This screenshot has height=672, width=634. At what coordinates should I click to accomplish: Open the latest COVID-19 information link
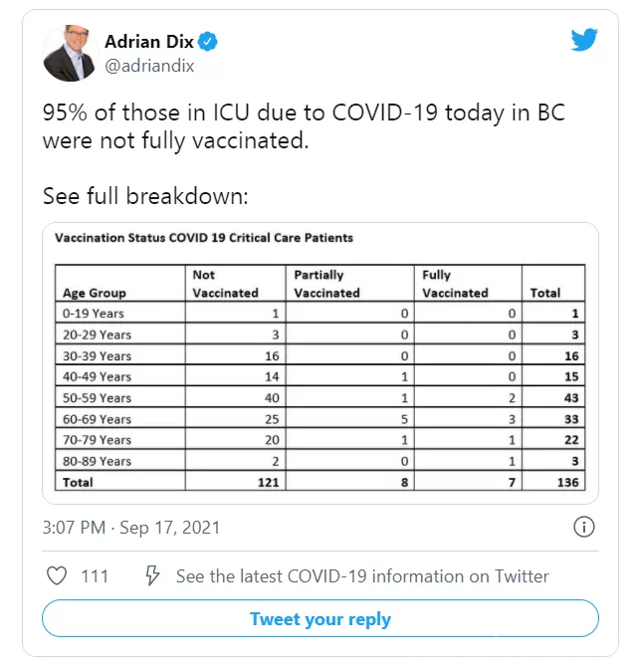coord(362,575)
